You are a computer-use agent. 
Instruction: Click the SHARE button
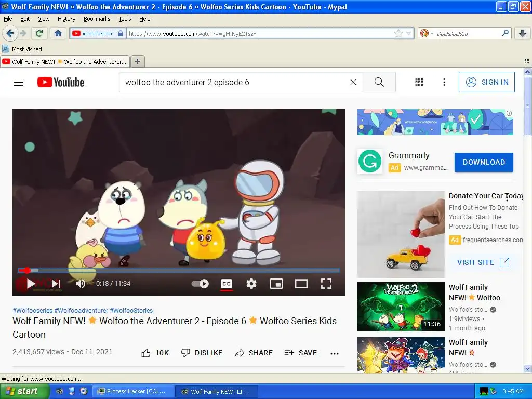pyautogui.click(x=254, y=353)
